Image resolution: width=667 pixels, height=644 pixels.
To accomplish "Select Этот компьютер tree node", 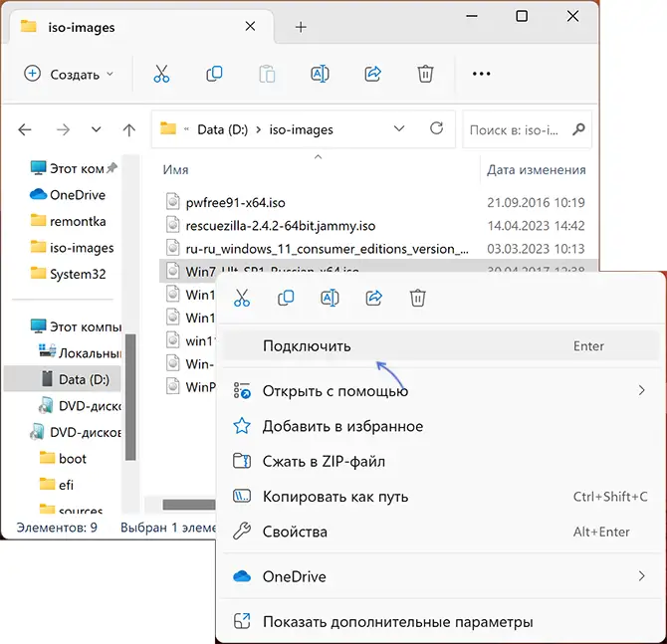I will point(76,326).
